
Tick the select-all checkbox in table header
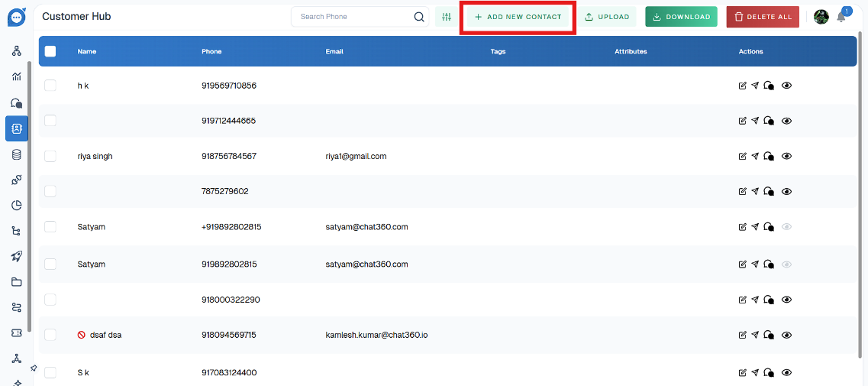pos(50,51)
